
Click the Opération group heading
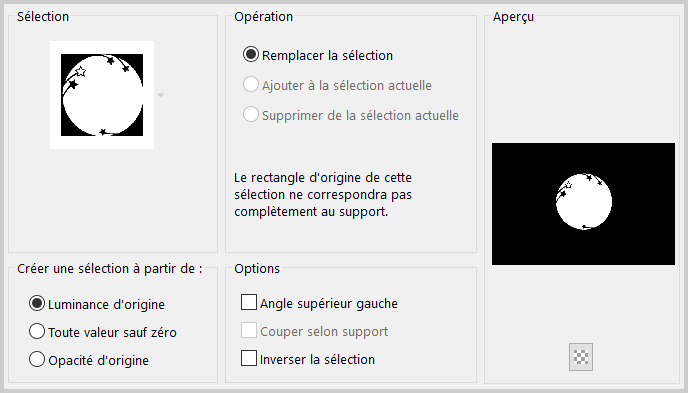(x=263, y=17)
